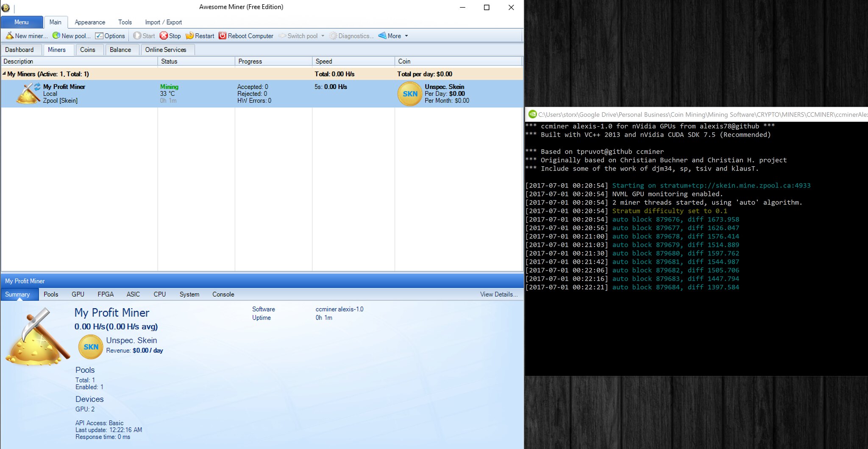The image size is (868, 449).
Task: Switch to the Pools details tab
Action: coord(51,294)
